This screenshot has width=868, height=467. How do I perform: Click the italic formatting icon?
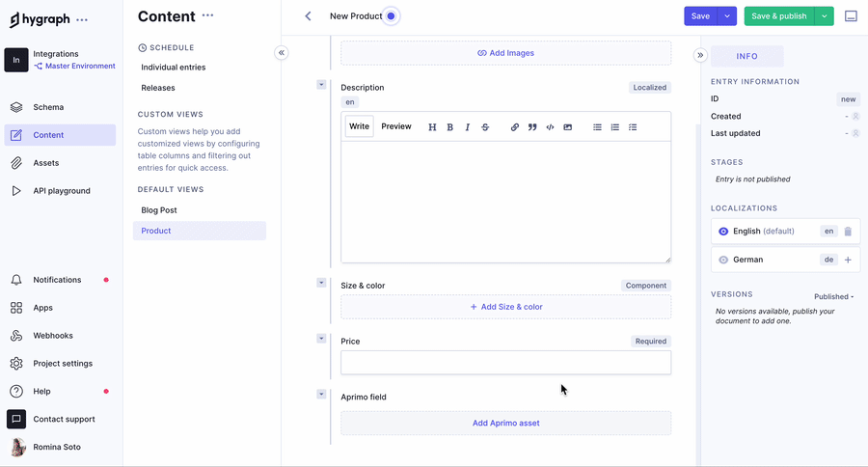(x=468, y=127)
